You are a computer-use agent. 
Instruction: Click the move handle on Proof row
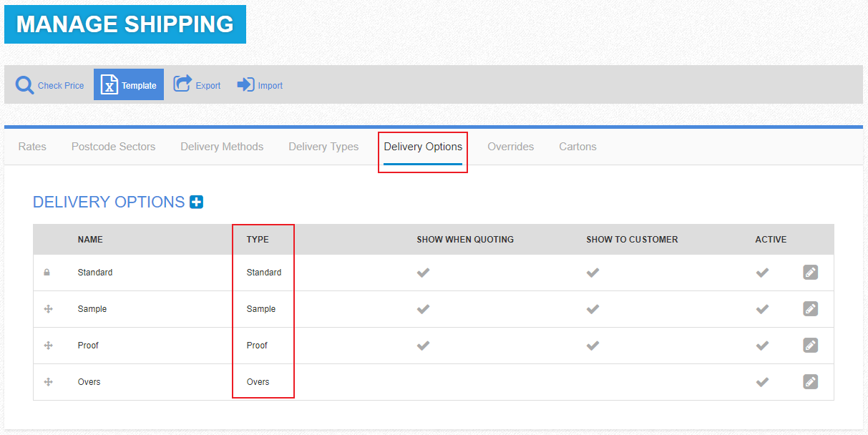(49, 346)
